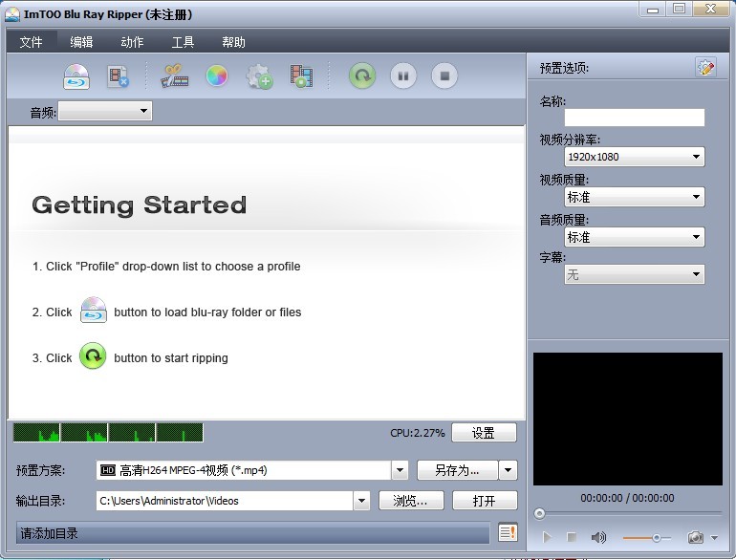Image resolution: width=736 pixels, height=560 pixels.
Task: Click the 设置 button beside CPU usage
Action: tap(484, 433)
